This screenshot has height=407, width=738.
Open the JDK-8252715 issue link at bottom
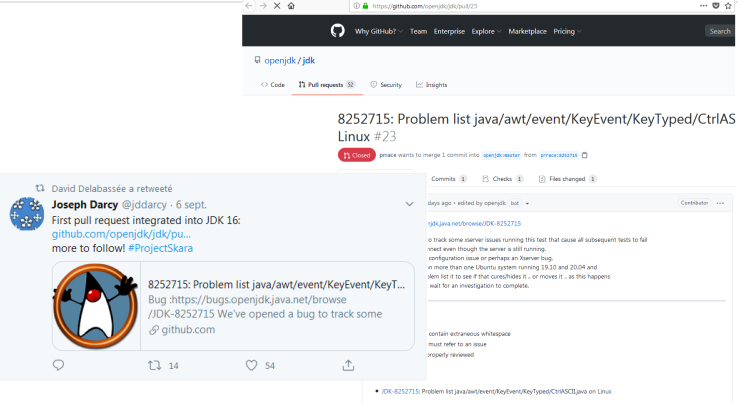[400, 391]
